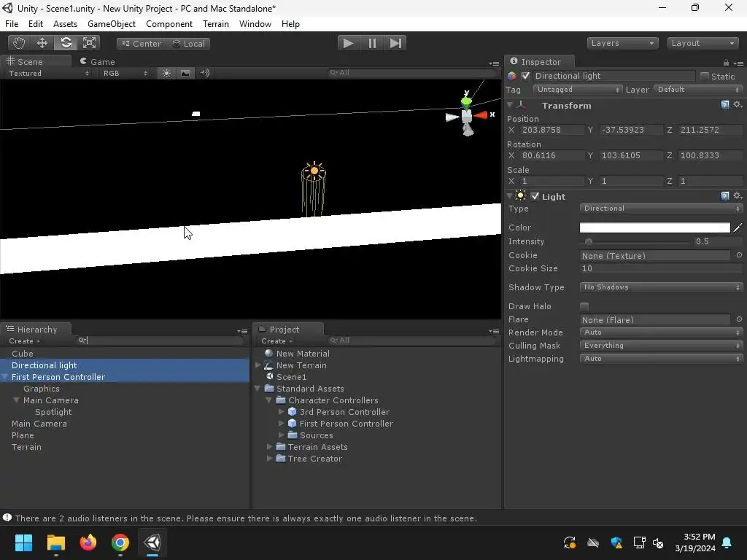Start Play mode
Screen dimensions: 747x560
[349, 43]
